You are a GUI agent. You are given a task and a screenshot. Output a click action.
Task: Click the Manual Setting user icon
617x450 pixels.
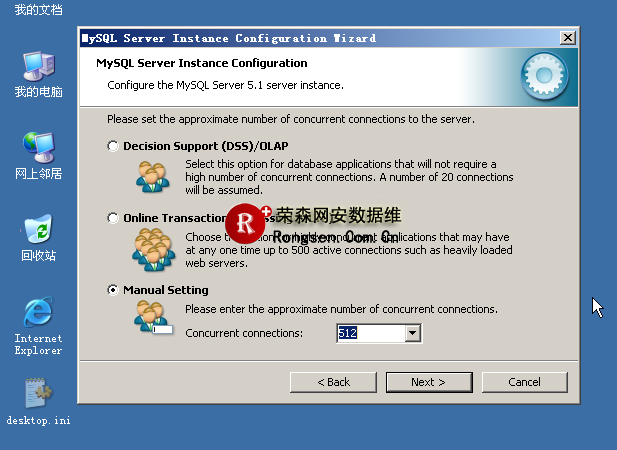point(152,317)
